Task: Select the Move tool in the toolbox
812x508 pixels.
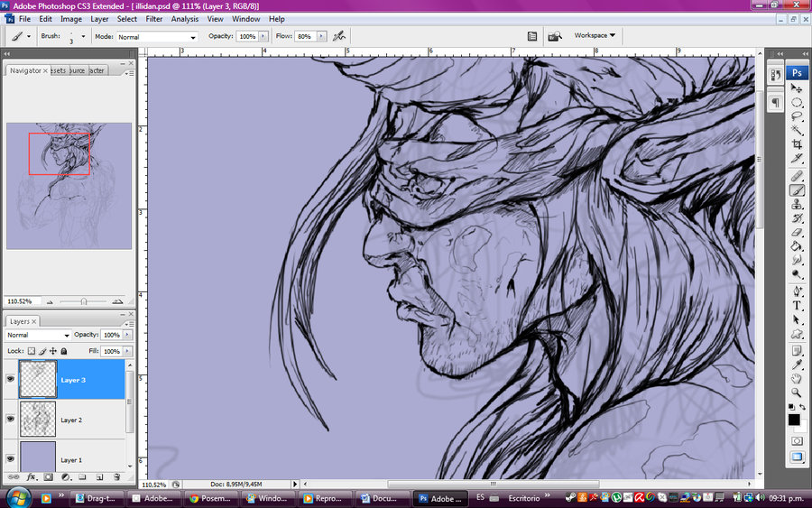Action: [797, 88]
